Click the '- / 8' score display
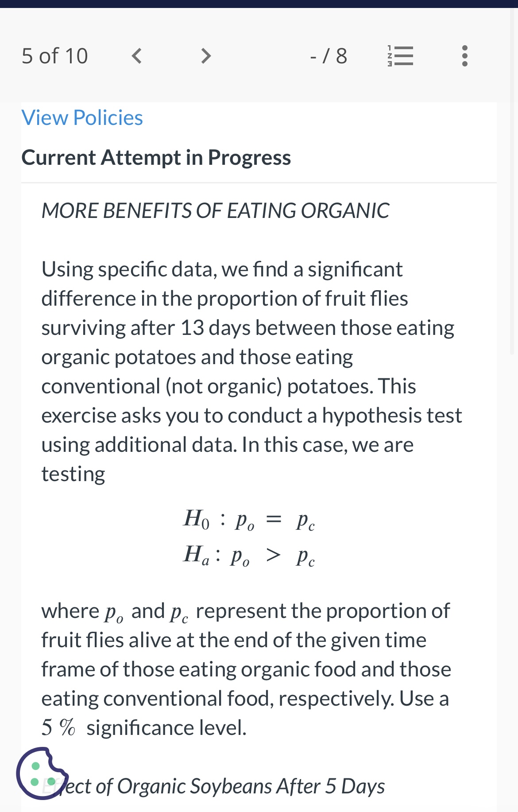This screenshot has height=812, width=518. (x=328, y=55)
